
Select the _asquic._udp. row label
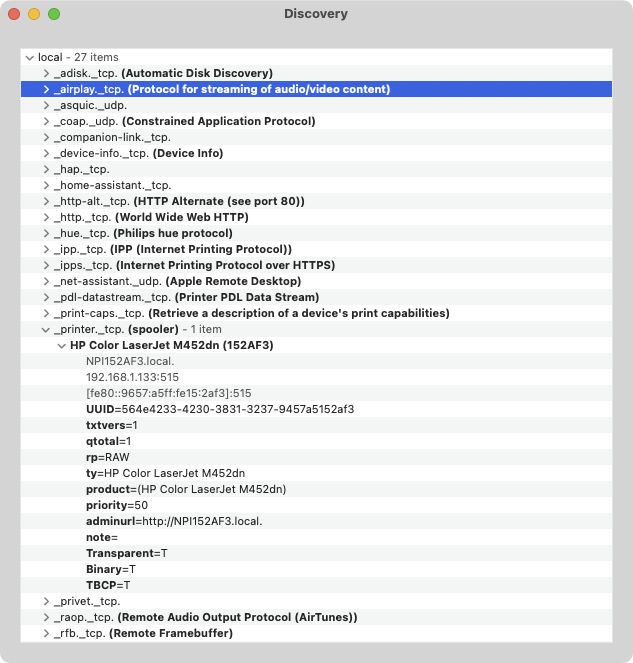point(90,105)
